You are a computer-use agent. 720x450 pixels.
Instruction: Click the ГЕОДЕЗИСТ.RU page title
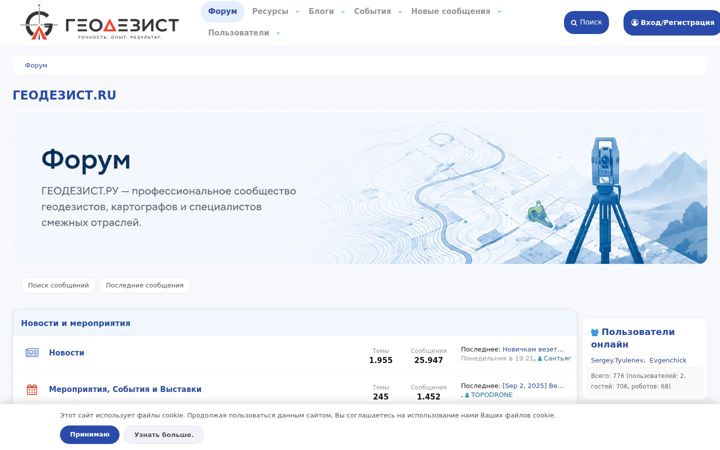64,95
